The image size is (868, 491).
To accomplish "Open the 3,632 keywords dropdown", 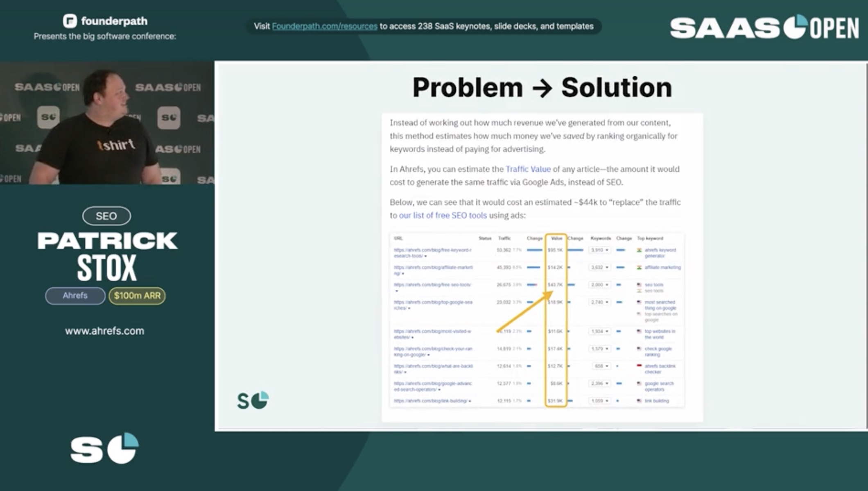I will [600, 267].
